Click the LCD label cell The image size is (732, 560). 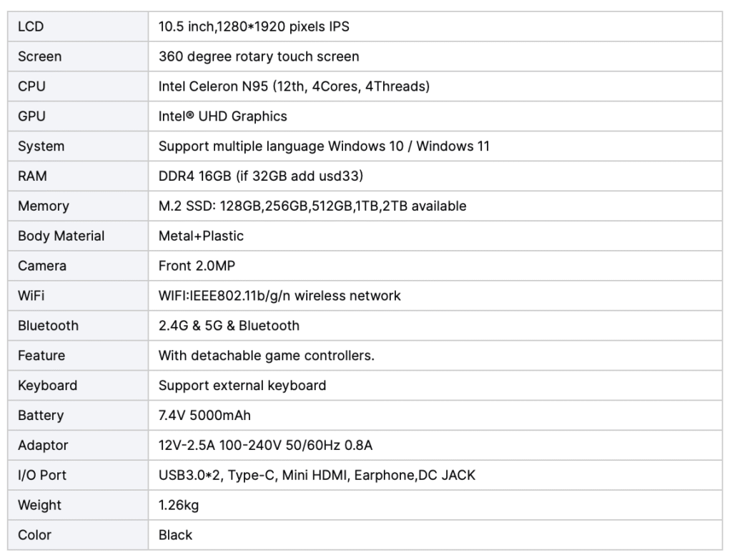click(30, 26)
